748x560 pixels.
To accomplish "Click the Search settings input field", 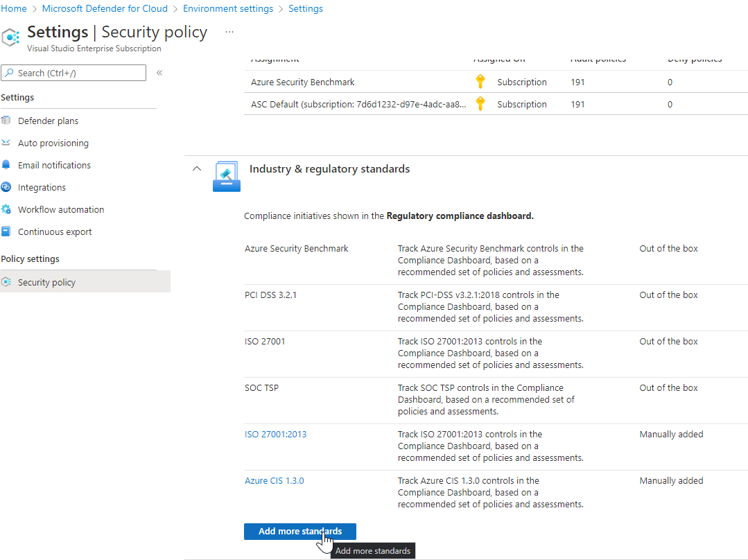I will tap(73, 72).
